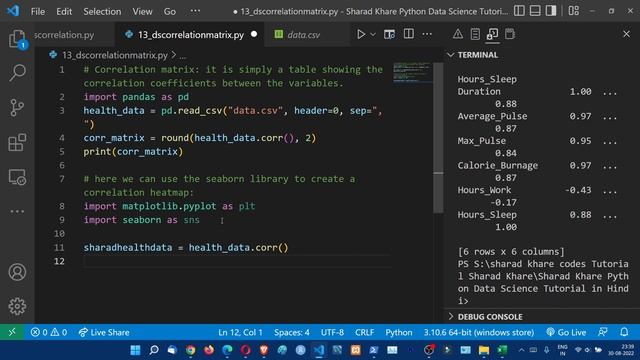Open the Jupyter panel icon

[x=510, y=34]
